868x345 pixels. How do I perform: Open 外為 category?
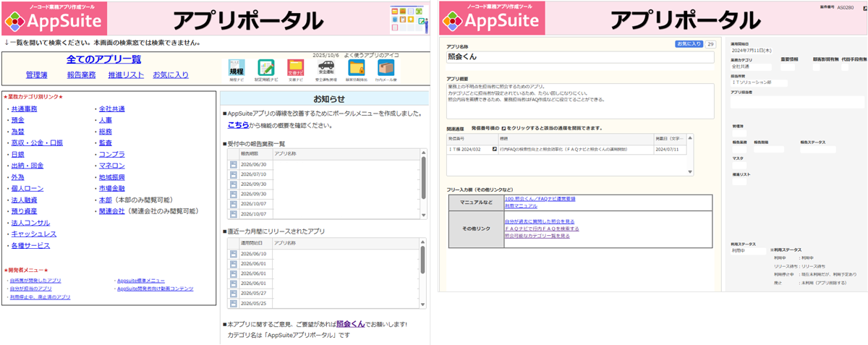coord(18,176)
